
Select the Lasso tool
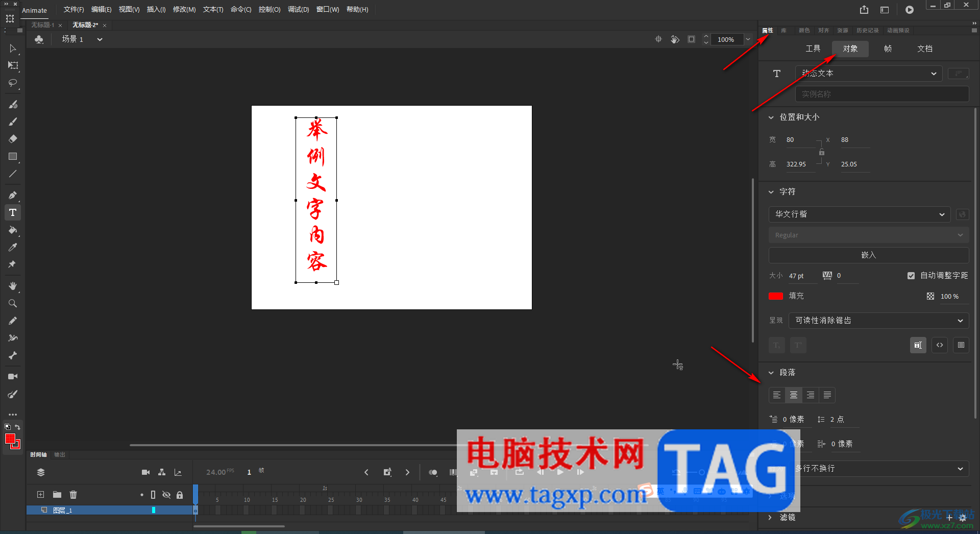pyautogui.click(x=13, y=83)
